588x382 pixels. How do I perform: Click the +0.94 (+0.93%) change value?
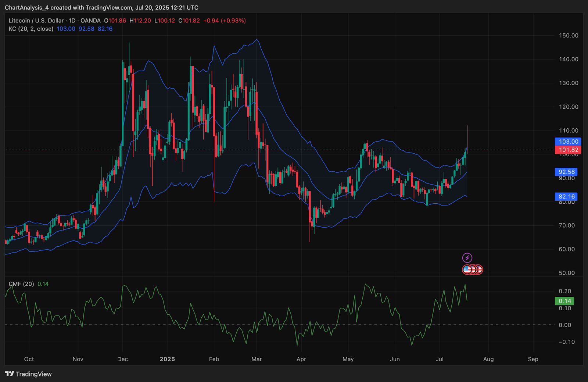tap(224, 21)
